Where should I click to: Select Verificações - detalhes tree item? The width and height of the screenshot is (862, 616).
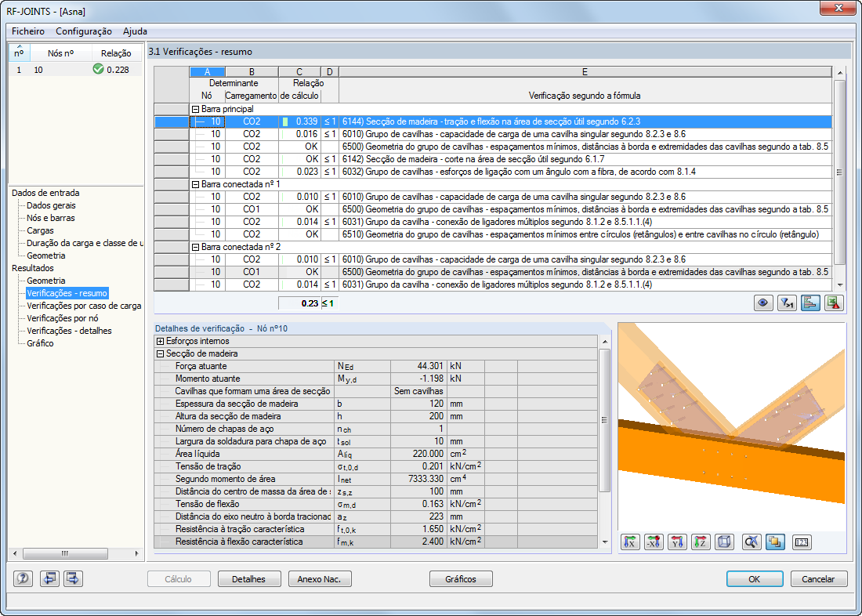coord(69,331)
